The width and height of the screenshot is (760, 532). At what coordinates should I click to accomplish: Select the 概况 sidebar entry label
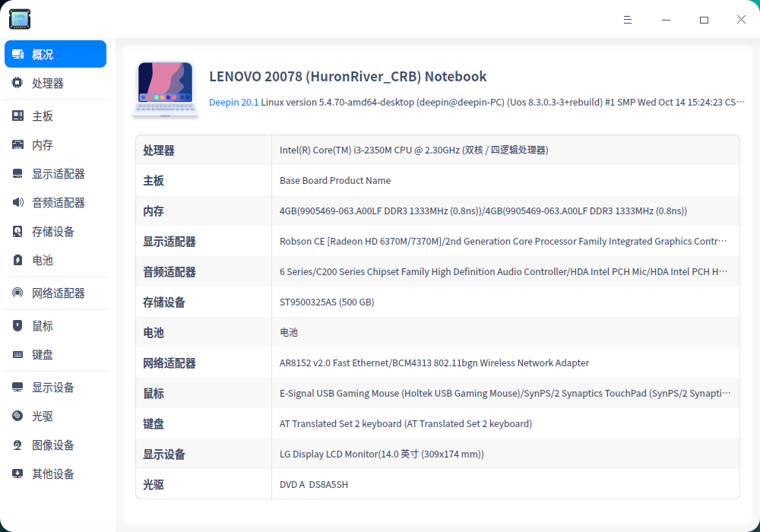tap(43, 54)
